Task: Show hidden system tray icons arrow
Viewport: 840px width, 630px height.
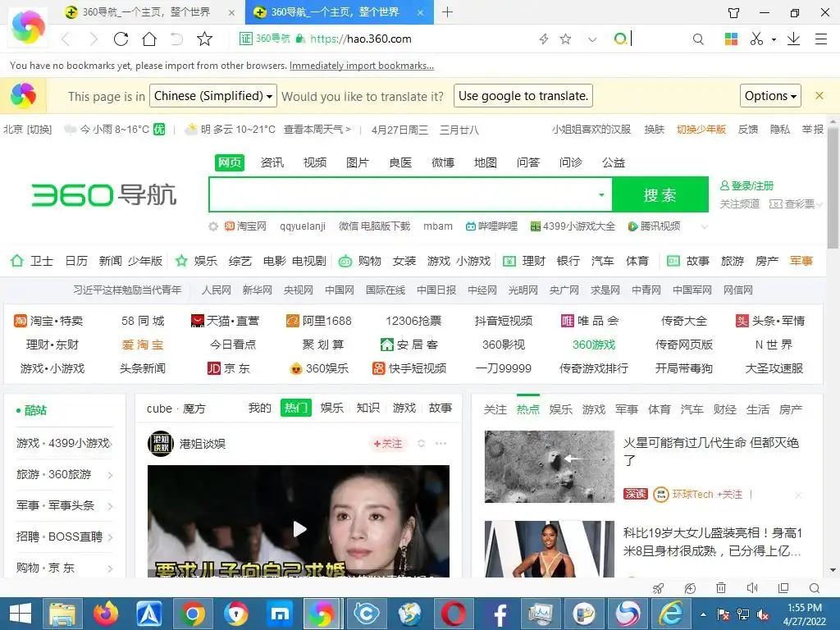Action: pos(703,614)
